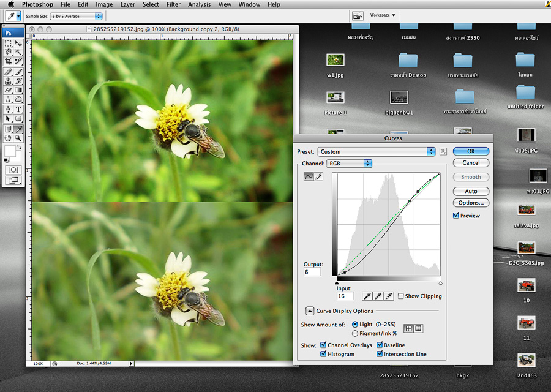Switch to the detailed grid icon
Image resolution: width=551 pixels, height=392 pixels.
click(418, 328)
